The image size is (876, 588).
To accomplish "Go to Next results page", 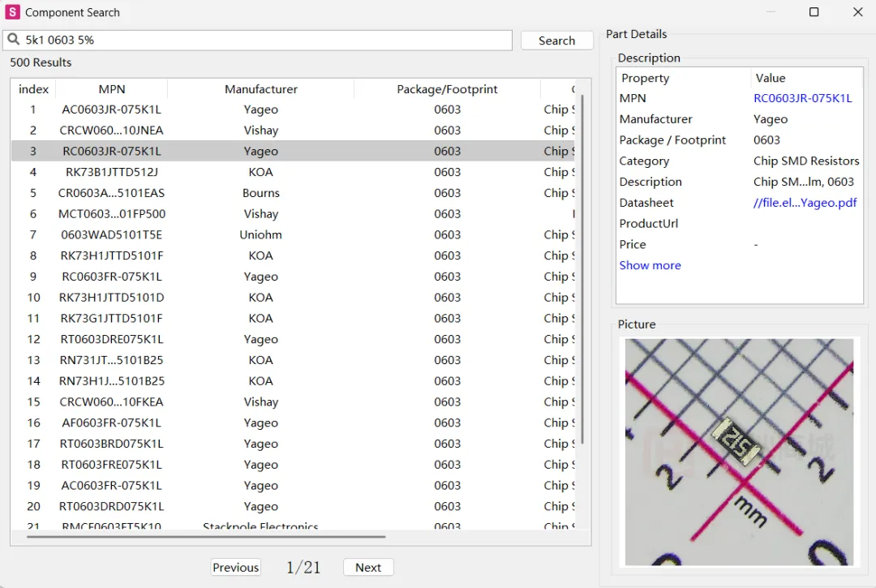I will pos(368,568).
